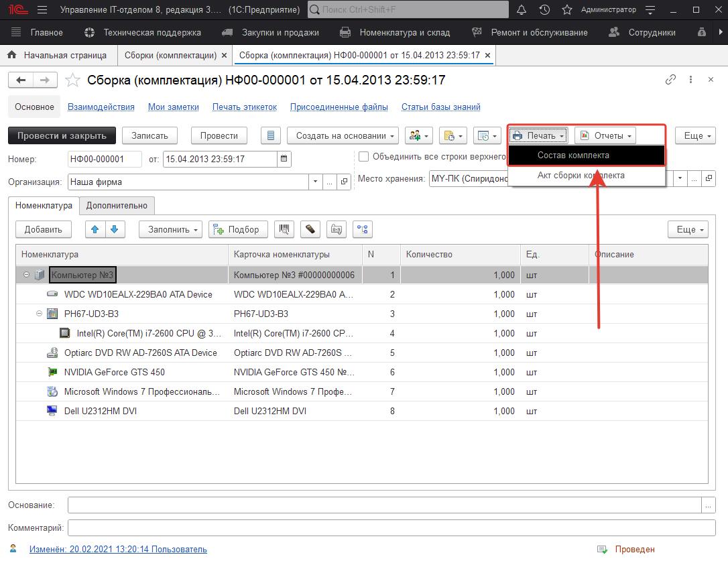Open the 'Присоединенные файлы' link

(x=339, y=107)
